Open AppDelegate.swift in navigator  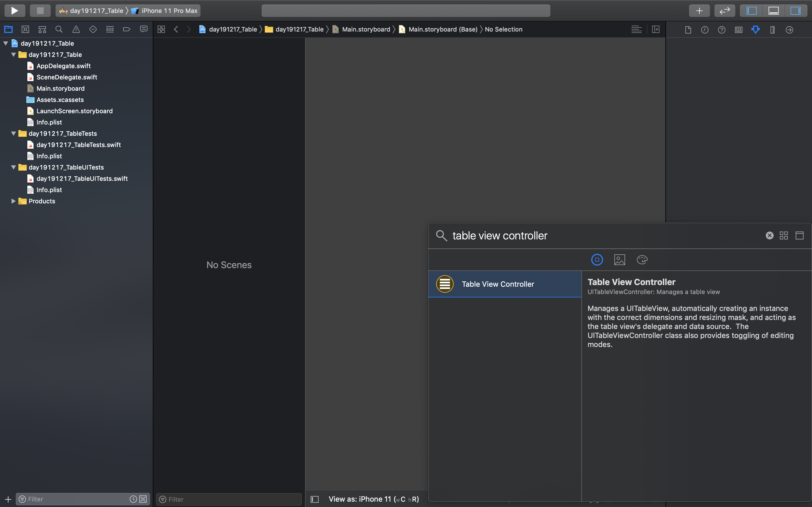(63, 66)
